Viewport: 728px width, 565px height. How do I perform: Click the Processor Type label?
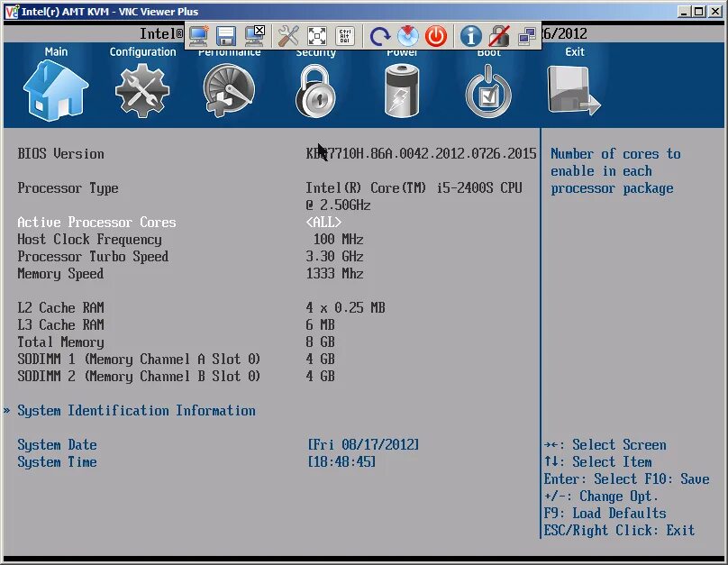(68, 188)
